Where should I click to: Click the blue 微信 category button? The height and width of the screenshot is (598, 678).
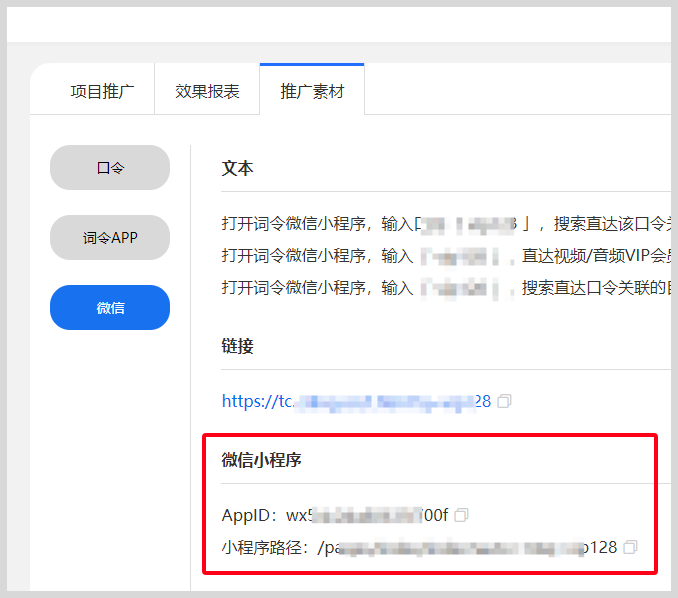coord(110,307)
